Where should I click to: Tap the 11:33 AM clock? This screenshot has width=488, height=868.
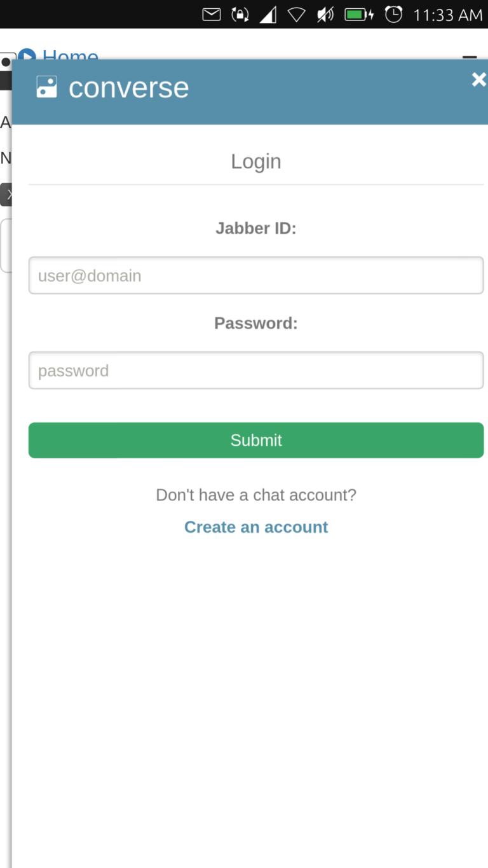[447, 15]
